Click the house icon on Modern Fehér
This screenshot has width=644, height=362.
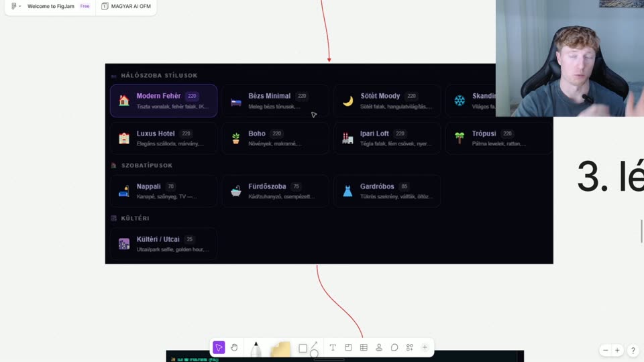[x=124, y=101]
